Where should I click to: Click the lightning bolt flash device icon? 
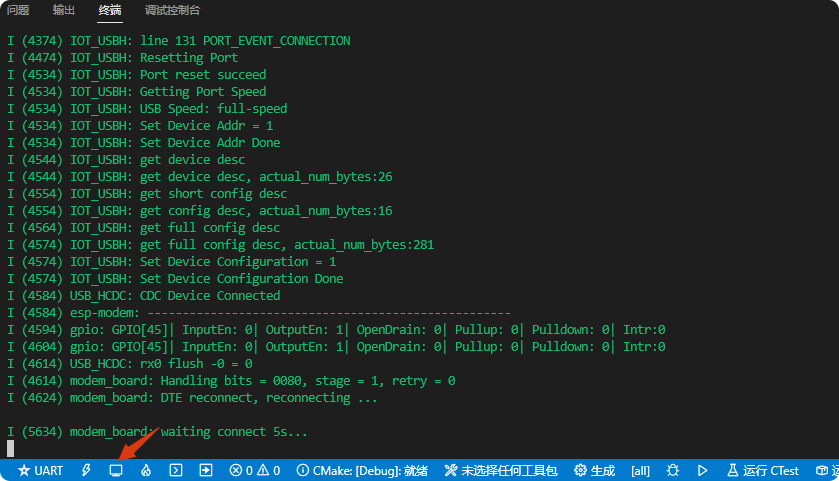(x=86, y=470)
